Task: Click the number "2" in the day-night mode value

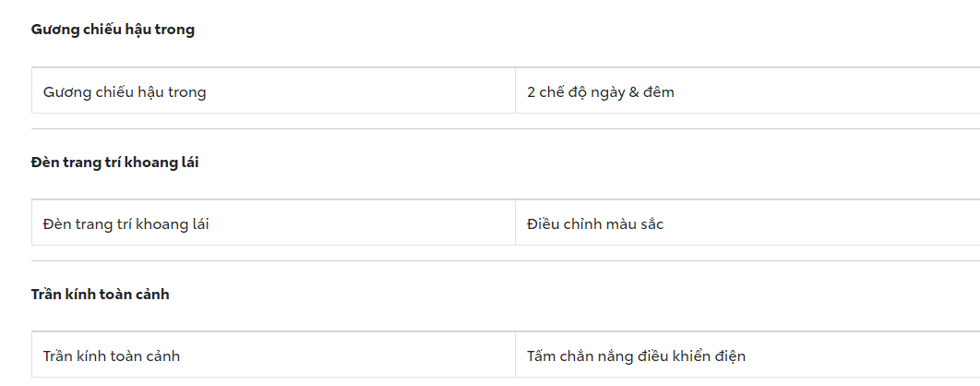Action: point(532,92)
